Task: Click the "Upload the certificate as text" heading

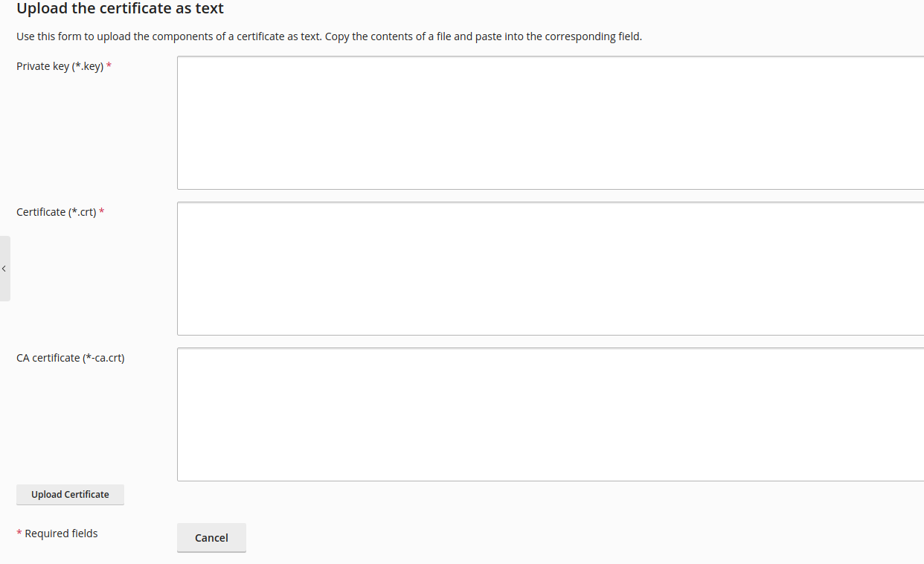Action: coord(120,9)
